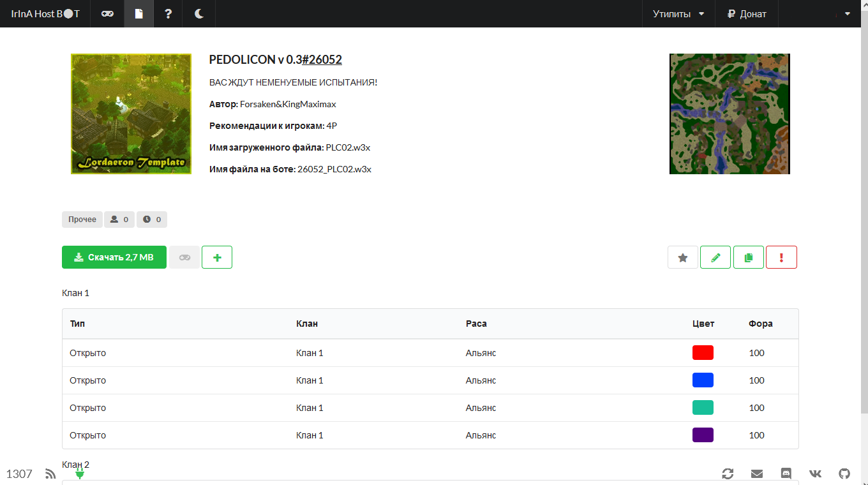868x485 pixels.
Task: Click the player recommendation value 4P
Action: pos(332,126)
